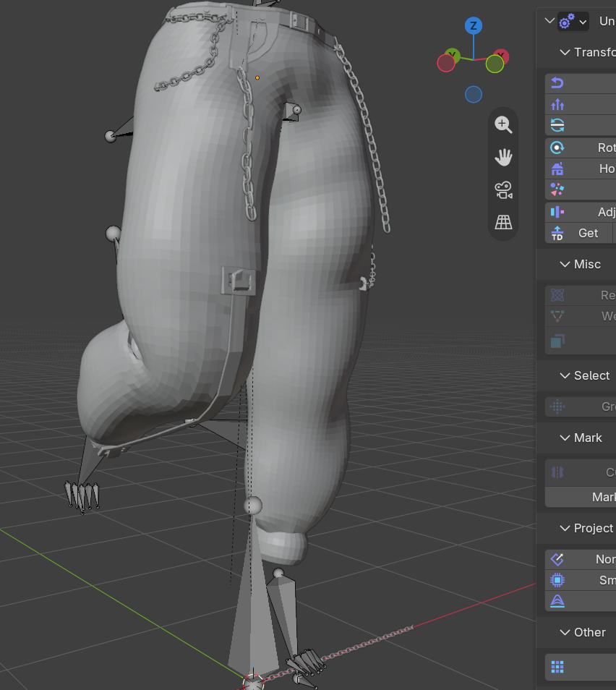
Task: Click the scattered colored shapes icon
Action: click(x=557, y=189)
